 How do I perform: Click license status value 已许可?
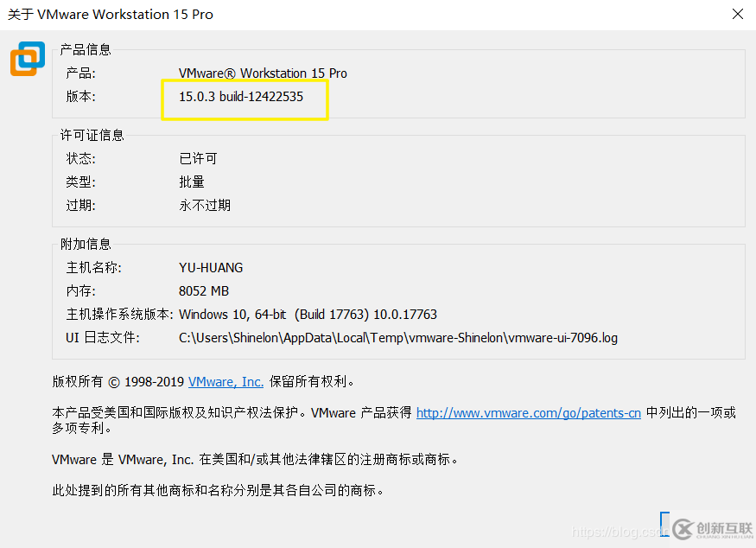point(198,158)
